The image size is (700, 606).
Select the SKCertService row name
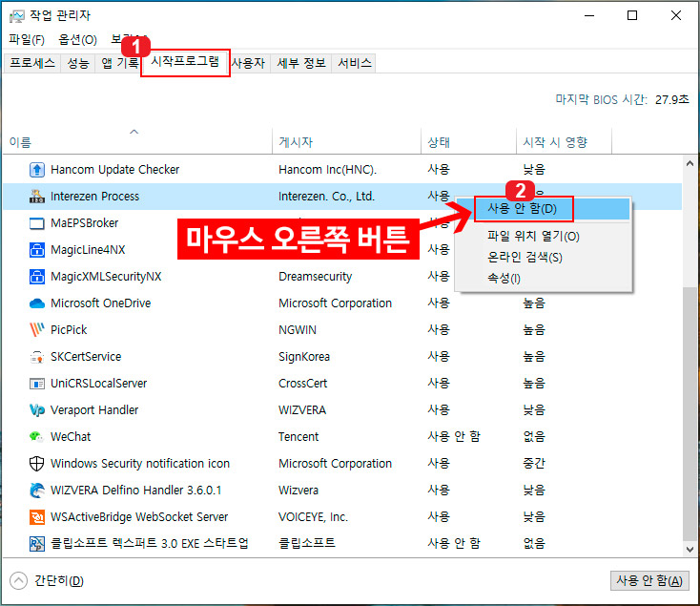click(86, 357)
